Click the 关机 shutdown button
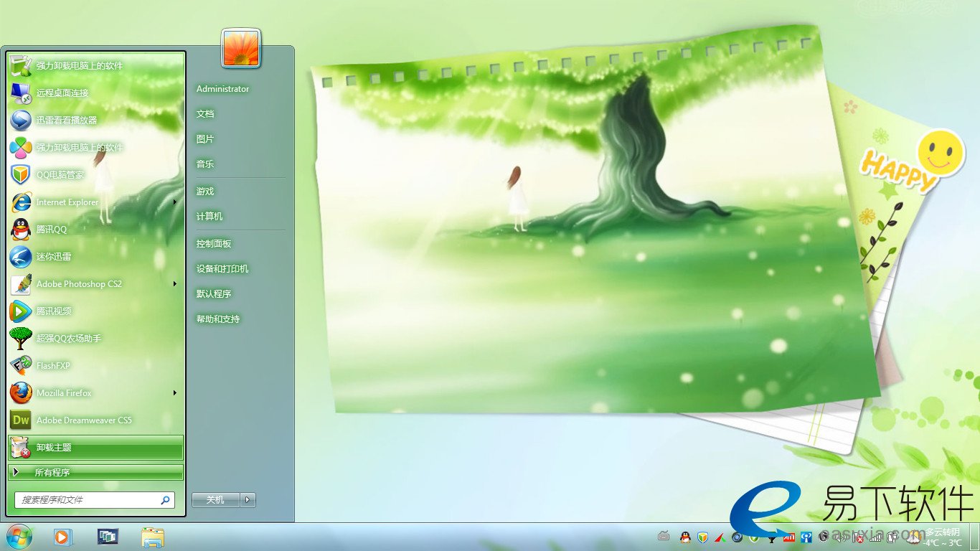980x551 pixels. (215, 500)
